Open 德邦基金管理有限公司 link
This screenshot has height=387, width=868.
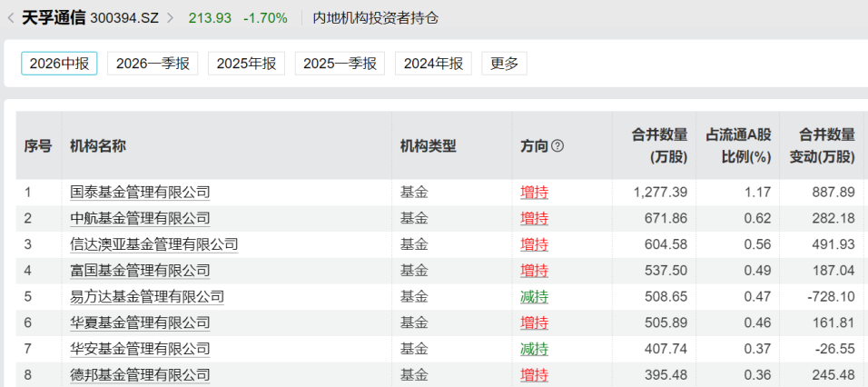coord(140,375)
